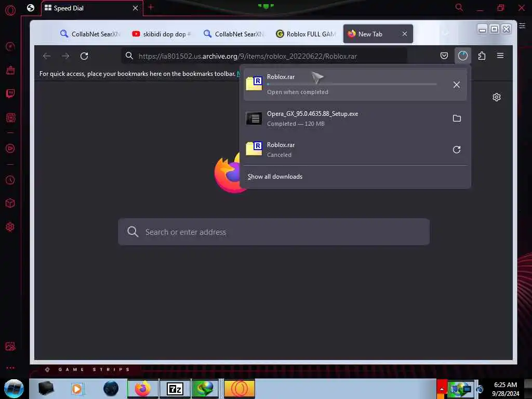The height and width of the screenshot is (399, 532).
Task: Click the globe workspace icon beside Speed Dial tab
Action: click(x=31, y=8)
